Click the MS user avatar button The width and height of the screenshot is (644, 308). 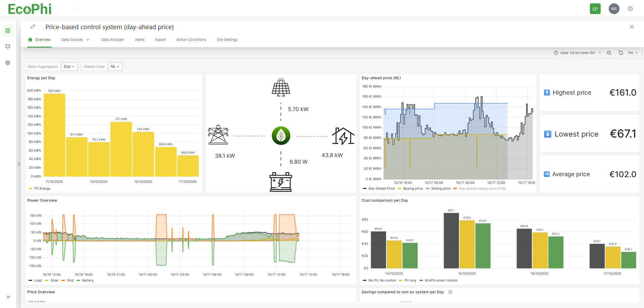coord(614,9)
